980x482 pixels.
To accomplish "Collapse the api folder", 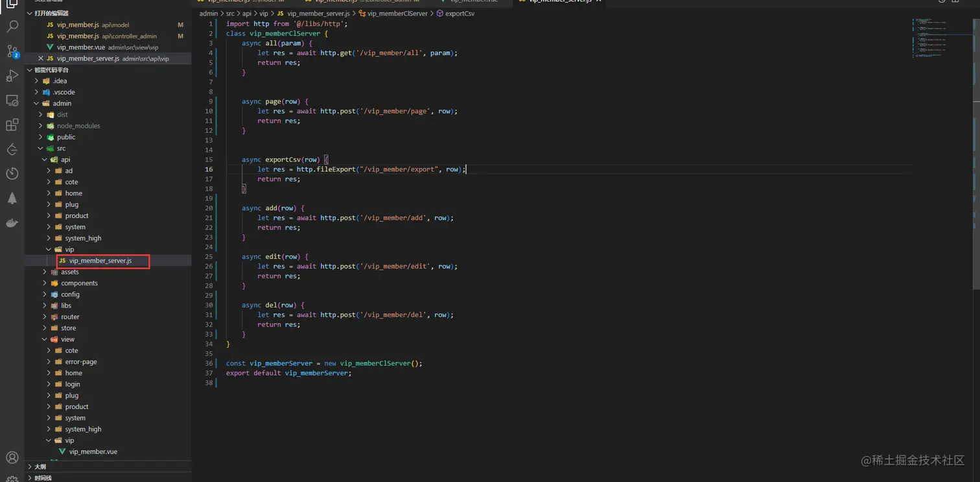I will 45,160.
